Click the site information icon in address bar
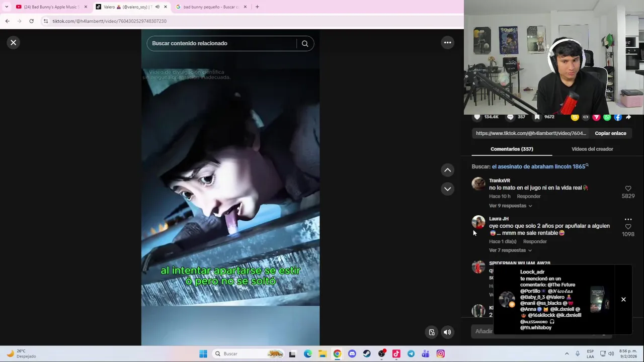Image resolution: width=644 pixels, height=362 pixels. [46, 21]
